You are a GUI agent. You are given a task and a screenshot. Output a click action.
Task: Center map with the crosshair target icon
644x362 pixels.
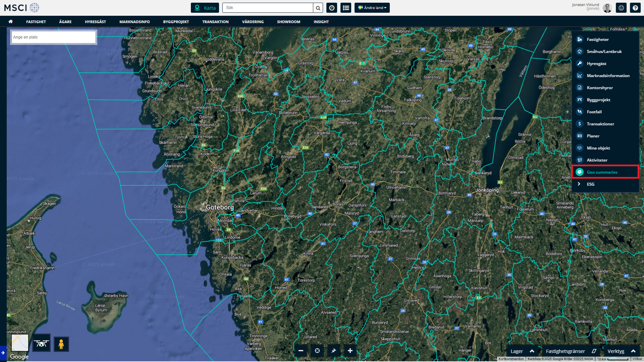[x=317, y=351]
